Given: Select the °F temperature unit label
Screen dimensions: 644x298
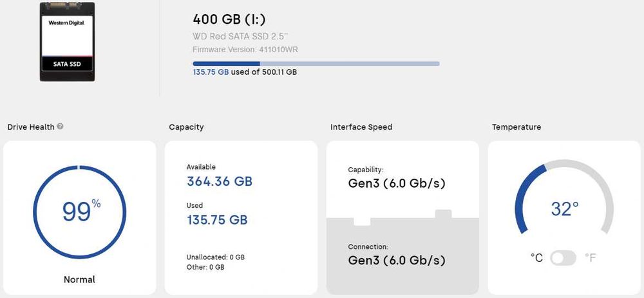Looking at the screenshot, I should (x=590, y=258).
